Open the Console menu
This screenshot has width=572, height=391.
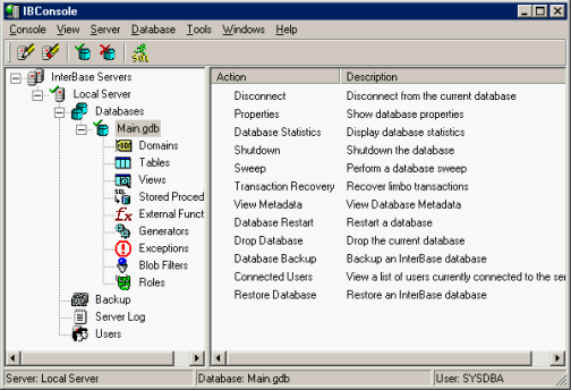(x=27, y=30)
